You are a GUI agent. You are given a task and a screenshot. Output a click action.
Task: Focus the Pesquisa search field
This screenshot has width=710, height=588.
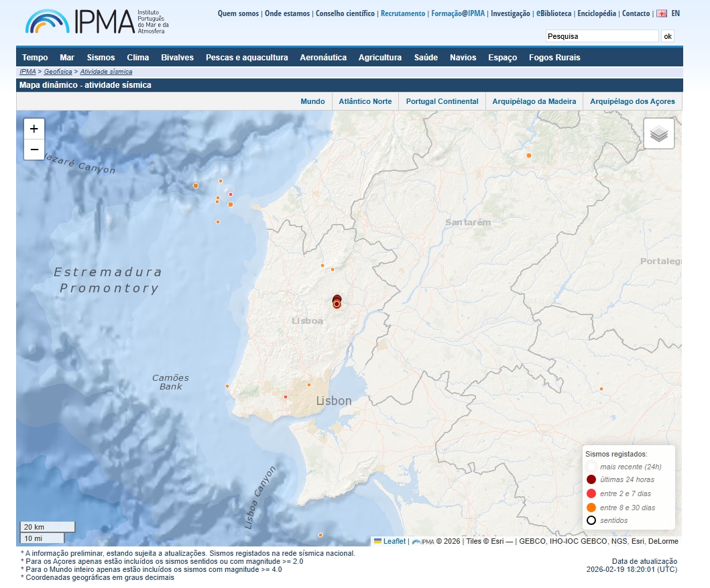click(601, 36)
